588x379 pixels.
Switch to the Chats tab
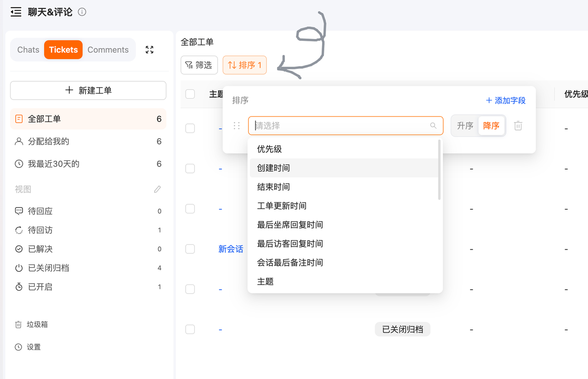pos(28,50)
